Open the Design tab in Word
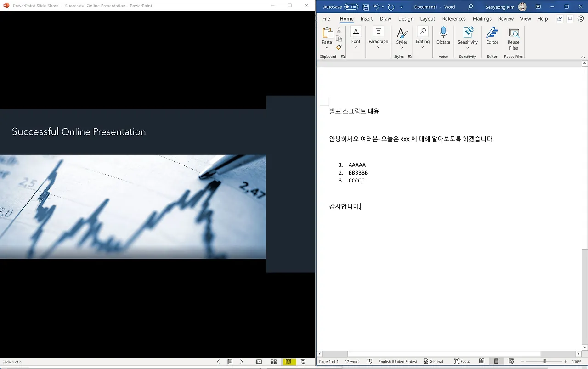The image size is (588, 369). 406,19
